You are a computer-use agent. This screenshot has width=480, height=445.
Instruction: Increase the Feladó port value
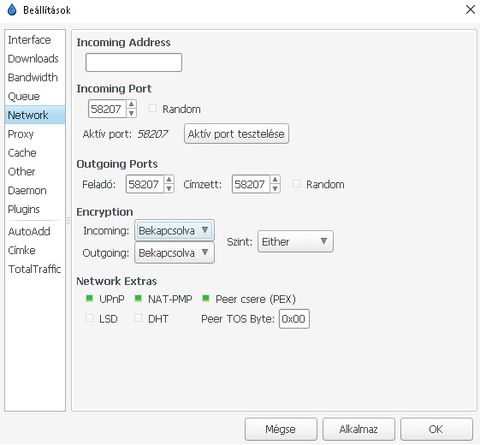(x=169, y=180)
